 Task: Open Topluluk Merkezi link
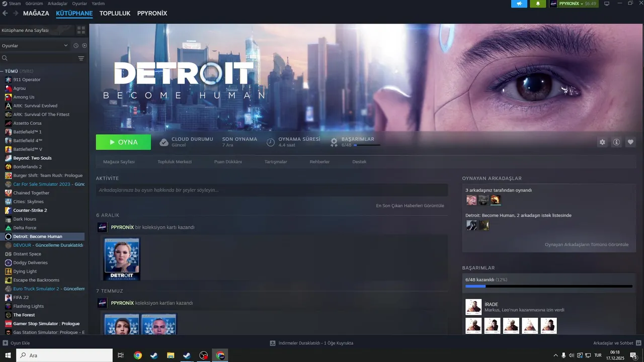pos(175,162)
